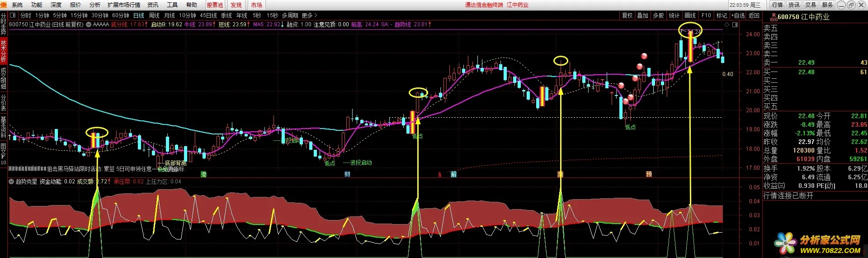Select the 5分钟 period

[x=60, y=15]
